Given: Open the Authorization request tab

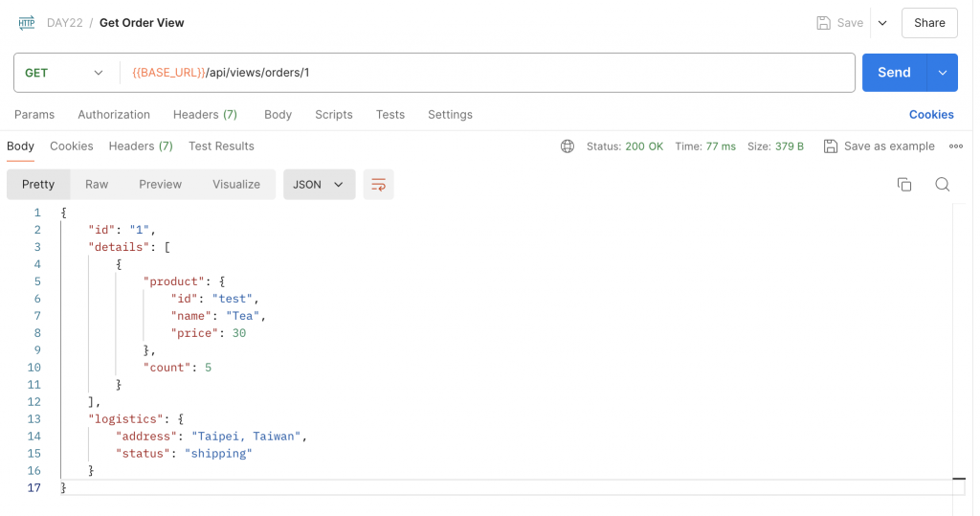Looking at the screenshot, I should 114,115.
